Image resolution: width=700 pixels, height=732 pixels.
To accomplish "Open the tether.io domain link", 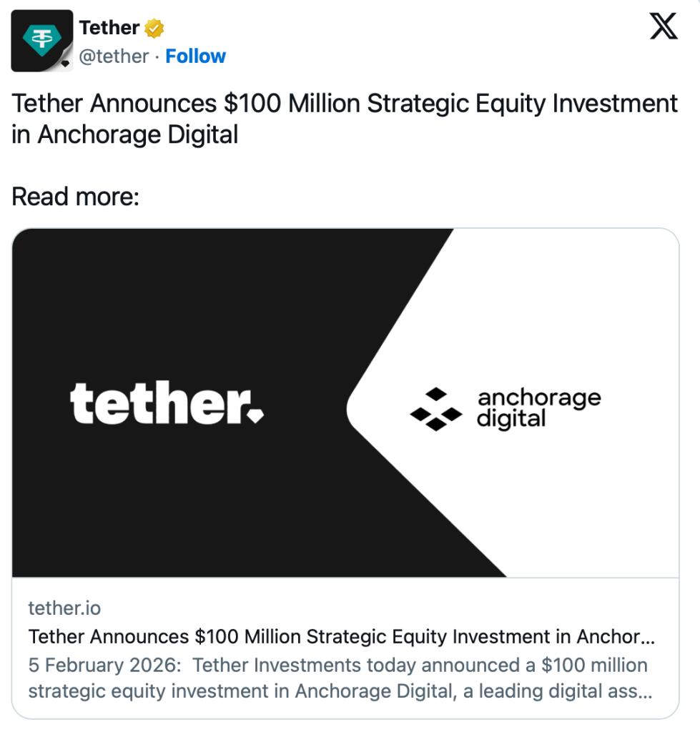I will pos(64,608).
